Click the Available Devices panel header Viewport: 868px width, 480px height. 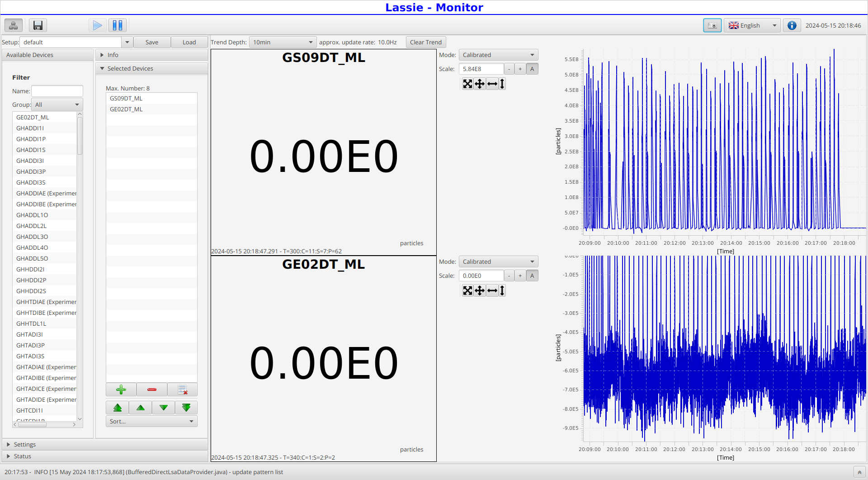(x=47, y=55)
